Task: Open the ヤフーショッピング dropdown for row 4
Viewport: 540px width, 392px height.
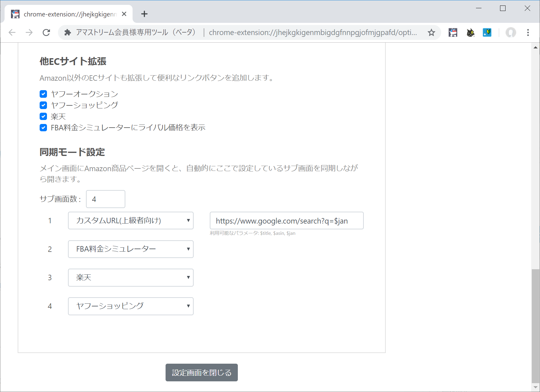Action: (131, 306)
